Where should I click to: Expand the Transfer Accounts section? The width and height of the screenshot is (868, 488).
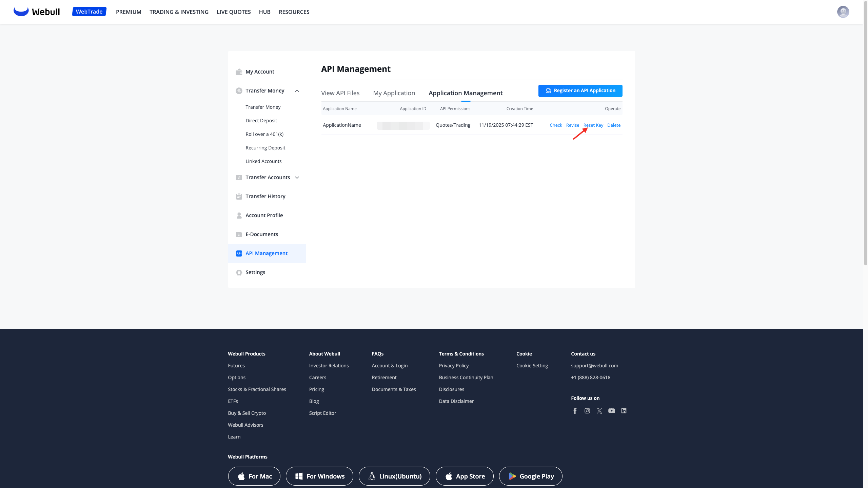[x=297, y=178]
